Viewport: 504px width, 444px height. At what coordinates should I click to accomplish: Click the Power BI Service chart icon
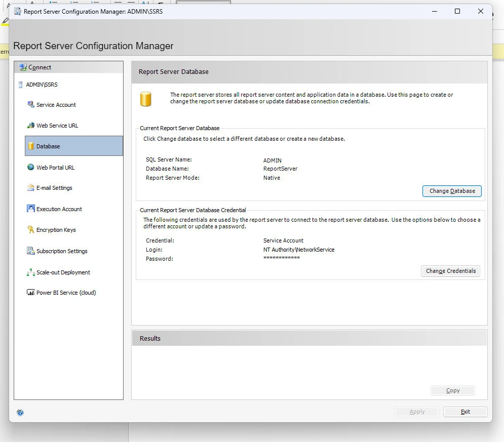click(30, 293)
